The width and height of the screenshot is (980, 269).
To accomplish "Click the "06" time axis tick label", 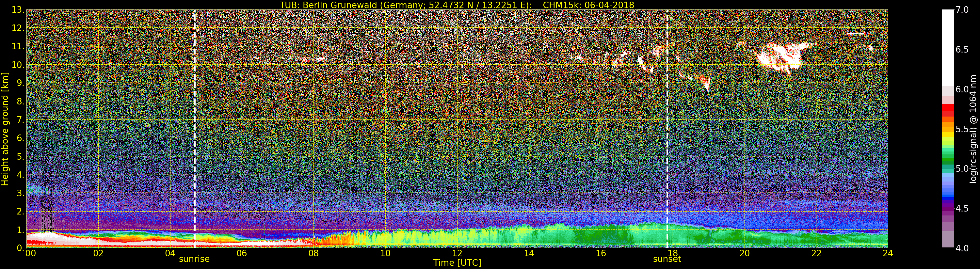I will tap(242, 253).
